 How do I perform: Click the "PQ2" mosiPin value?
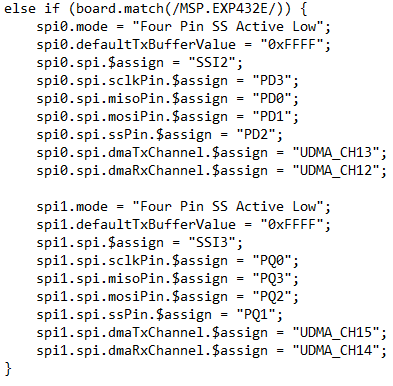(272, 297)
